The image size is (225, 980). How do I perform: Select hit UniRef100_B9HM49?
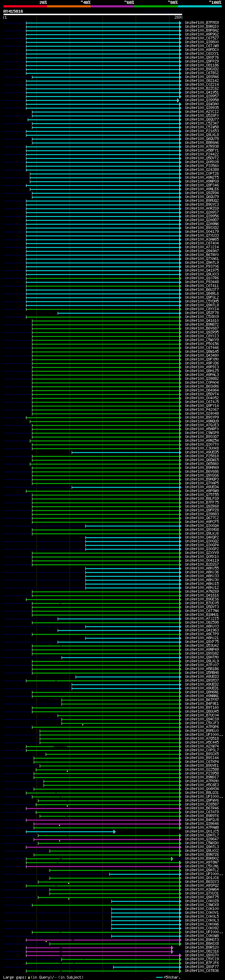[x=202, y=467]
